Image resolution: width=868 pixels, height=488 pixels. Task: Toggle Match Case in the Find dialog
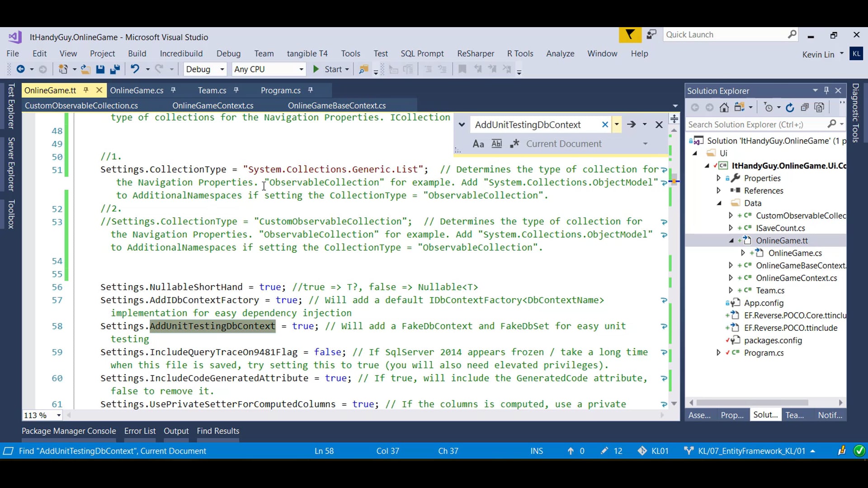[x=478, y=144]
